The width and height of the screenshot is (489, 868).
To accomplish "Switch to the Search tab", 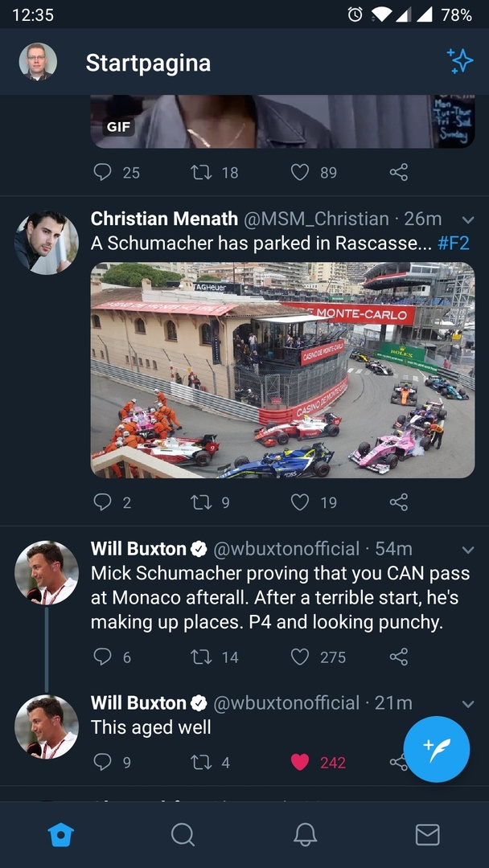I will pyautogui.click(x=183, y=835).
